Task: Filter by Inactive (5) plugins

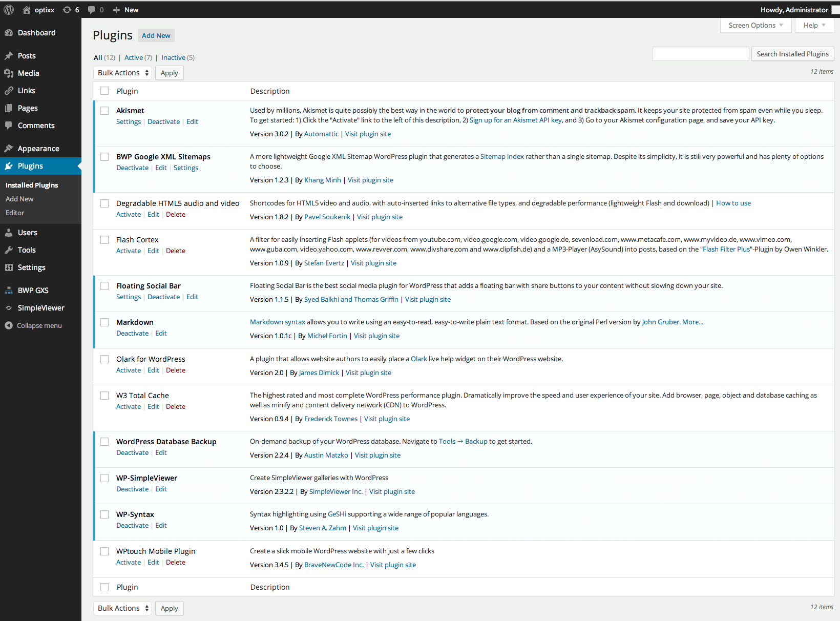Action: 178,57
